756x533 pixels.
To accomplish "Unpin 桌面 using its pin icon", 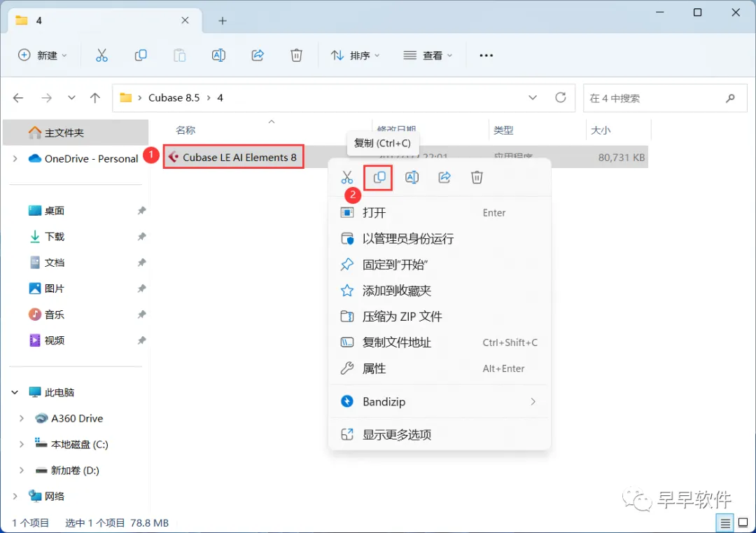I will (x=141, y=211).
